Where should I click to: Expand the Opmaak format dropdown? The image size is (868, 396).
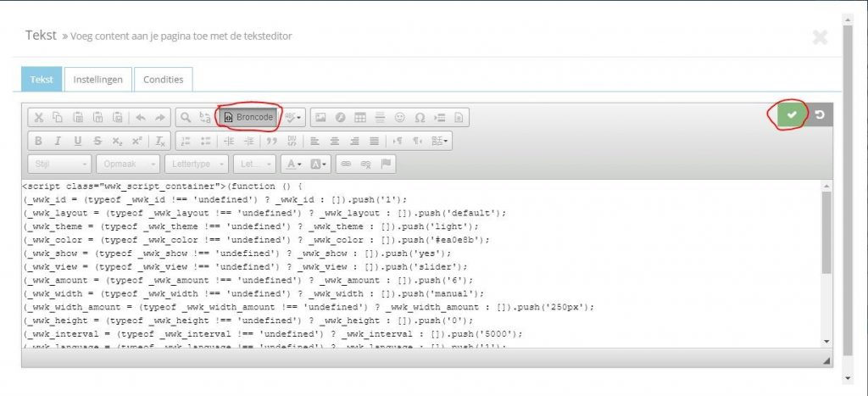pyautogui.click(x=127, y=164)
